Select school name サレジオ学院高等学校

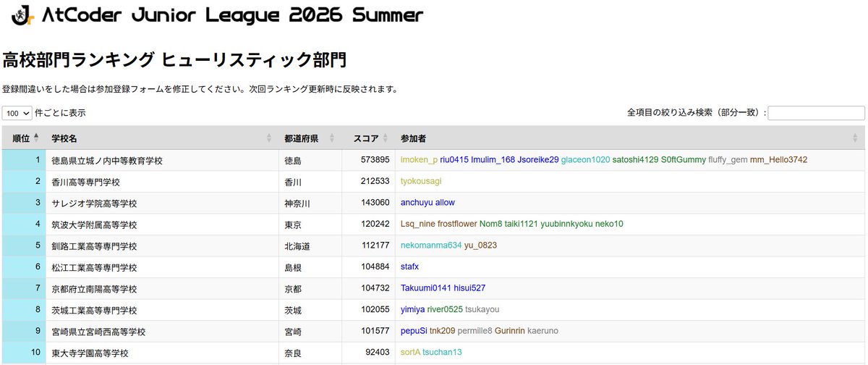coord(94,204)
